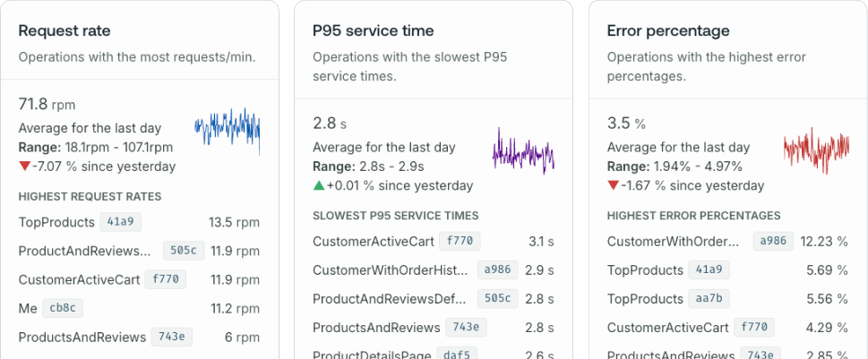Viewport: 868px width, 359px height.
Task: Open ProductAndReviewsDef operation in P95 list
Action: click(x=390, y=298)
